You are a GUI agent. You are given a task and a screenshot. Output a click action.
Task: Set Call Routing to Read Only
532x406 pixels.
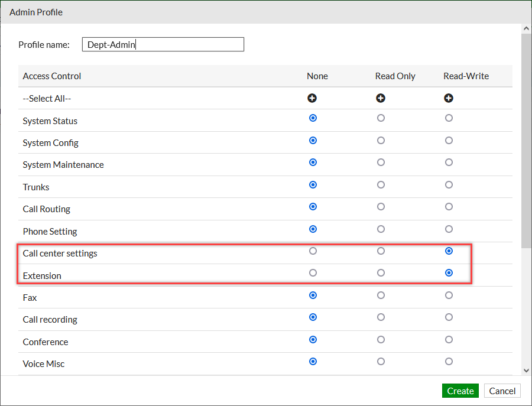click(381, 207)
